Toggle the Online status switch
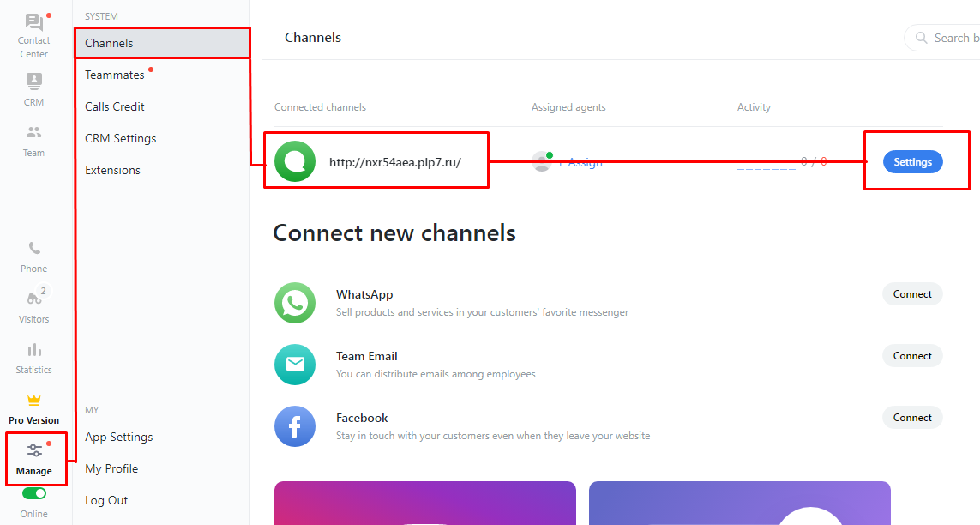The width and height of the screenshot is (980, 525). tap(34, 493)
